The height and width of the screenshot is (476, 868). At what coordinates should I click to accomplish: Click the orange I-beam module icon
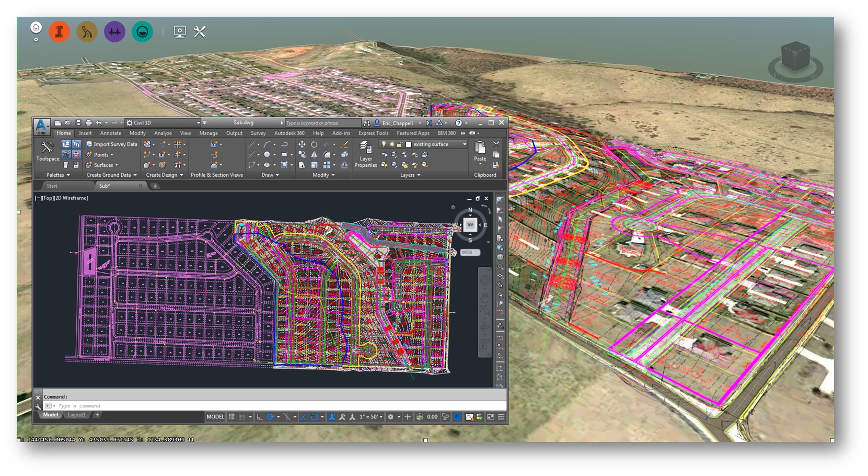click(60, 32)
